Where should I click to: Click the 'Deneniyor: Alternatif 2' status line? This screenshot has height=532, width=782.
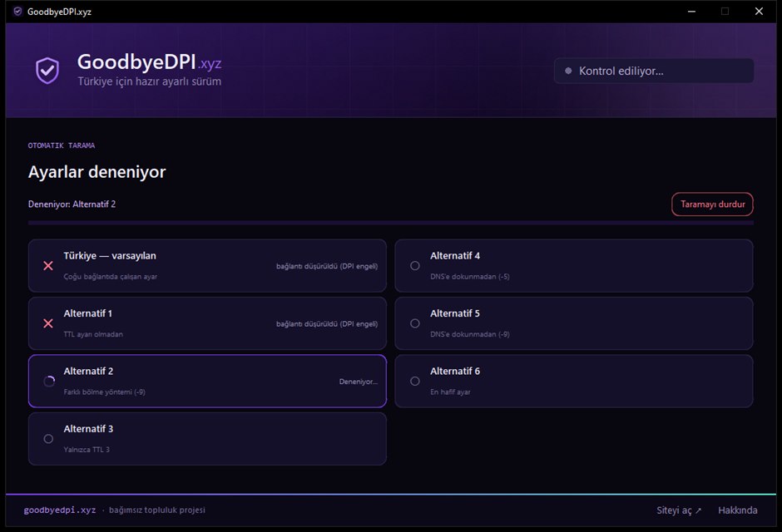point(72,204)
